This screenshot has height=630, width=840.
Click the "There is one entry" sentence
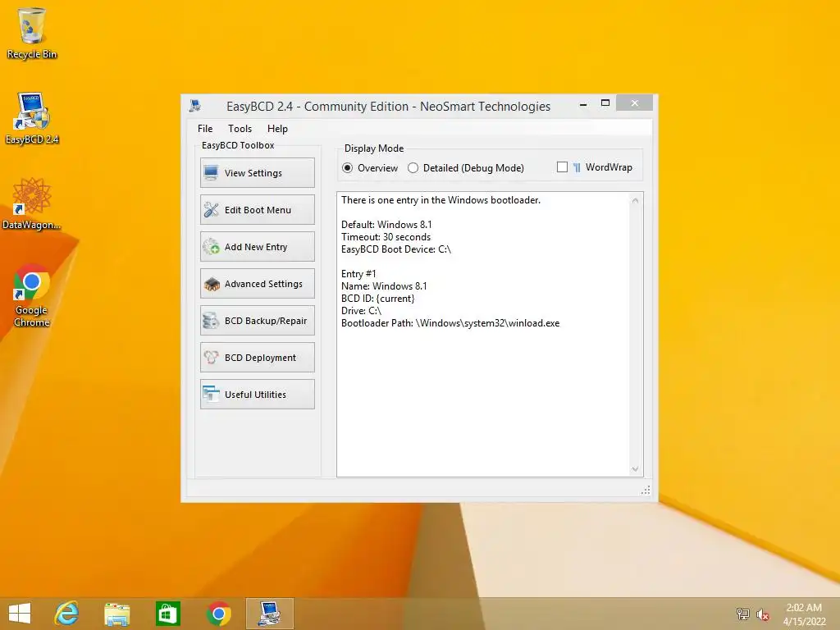coord(441,200)
